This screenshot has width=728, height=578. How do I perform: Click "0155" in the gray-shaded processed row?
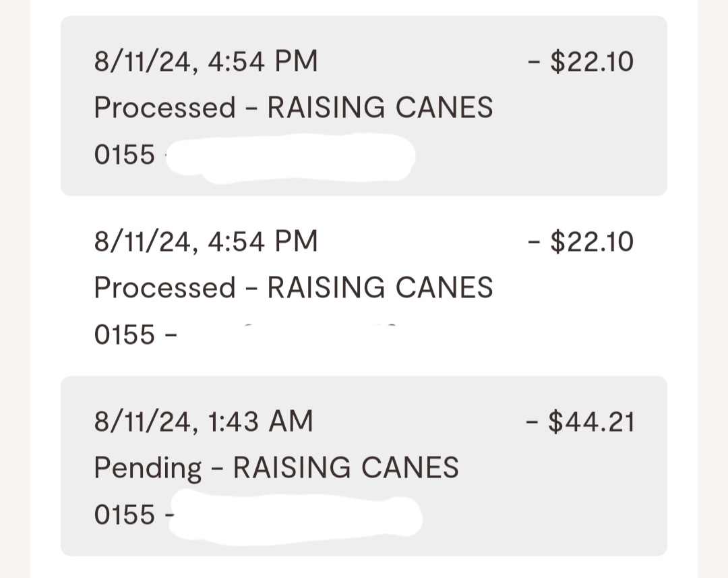[x=125, y=155]
